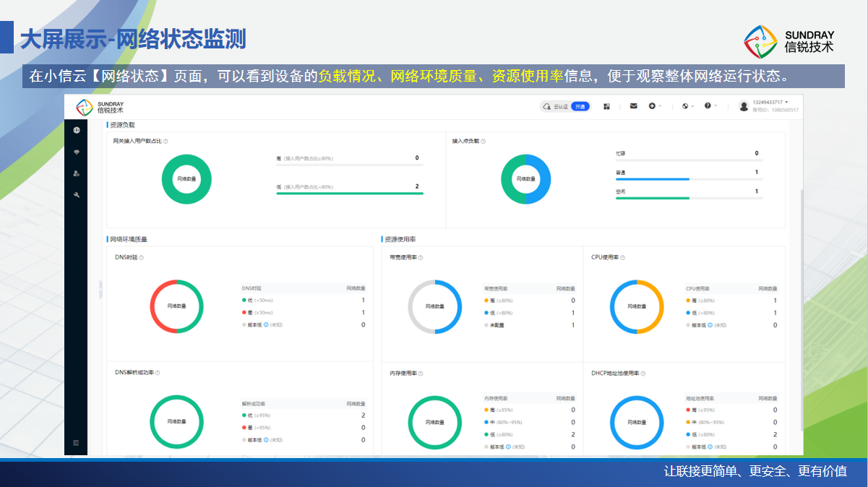Click the diamond icon in the left sidebar

coord(77,152)
